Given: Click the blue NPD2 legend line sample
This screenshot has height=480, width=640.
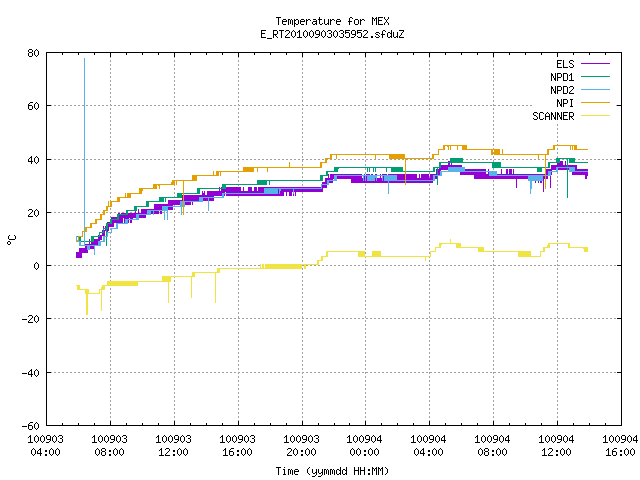Looking at the screenshot, I should [x=595, y=89].
